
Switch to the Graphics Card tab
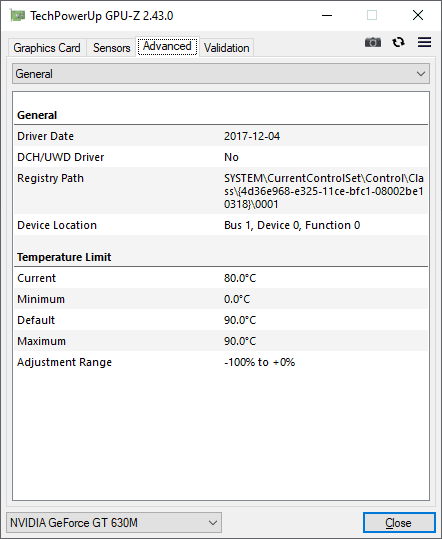tap(47, 48)
